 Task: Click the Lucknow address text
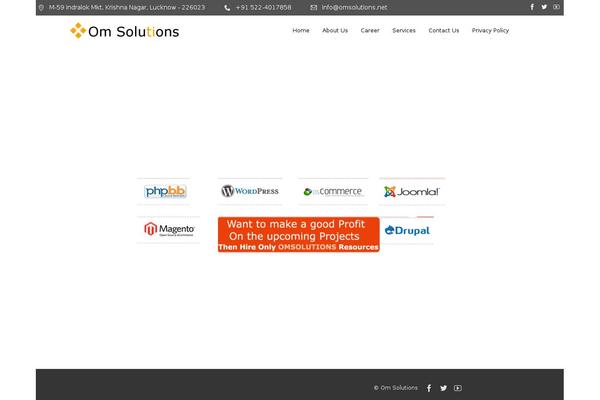click(x=127, y=7)
